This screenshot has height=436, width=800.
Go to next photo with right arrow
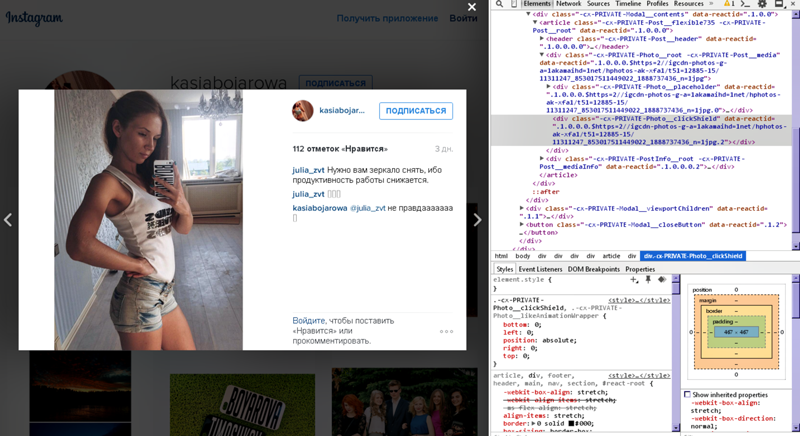tap(477, 220)
